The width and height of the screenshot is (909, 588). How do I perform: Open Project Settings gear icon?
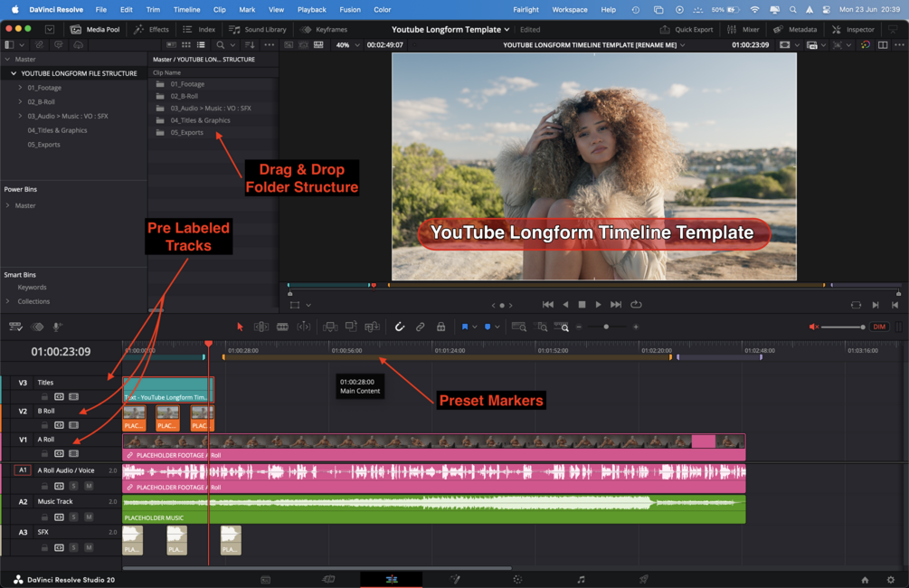890,579
